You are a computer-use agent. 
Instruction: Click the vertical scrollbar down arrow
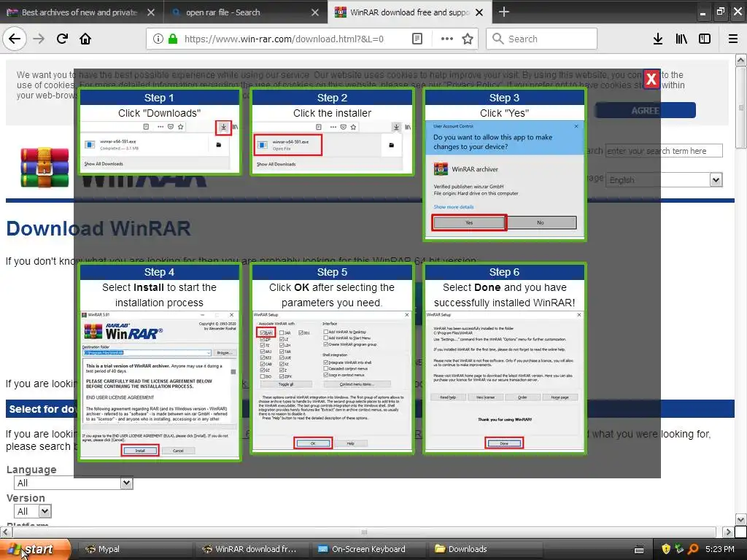pyautogui.click(x=740, y=519)
